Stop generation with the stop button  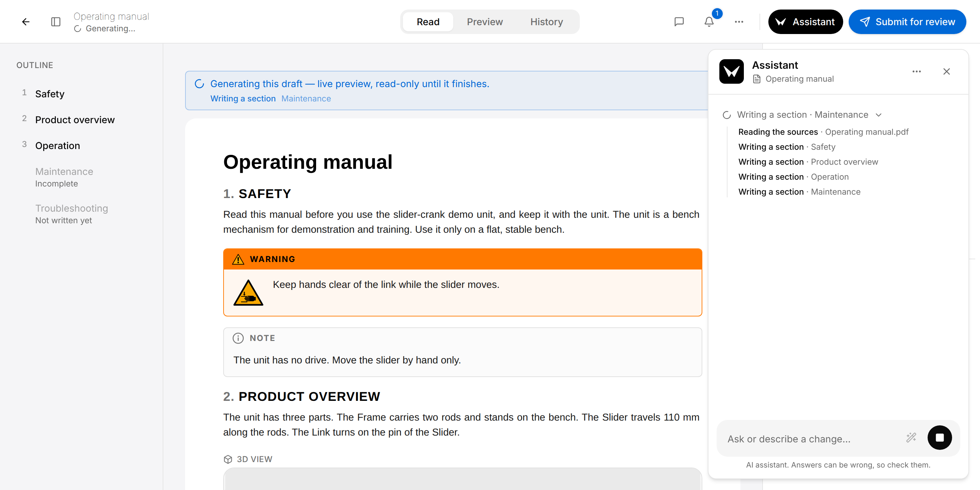(x=939, y=438)
